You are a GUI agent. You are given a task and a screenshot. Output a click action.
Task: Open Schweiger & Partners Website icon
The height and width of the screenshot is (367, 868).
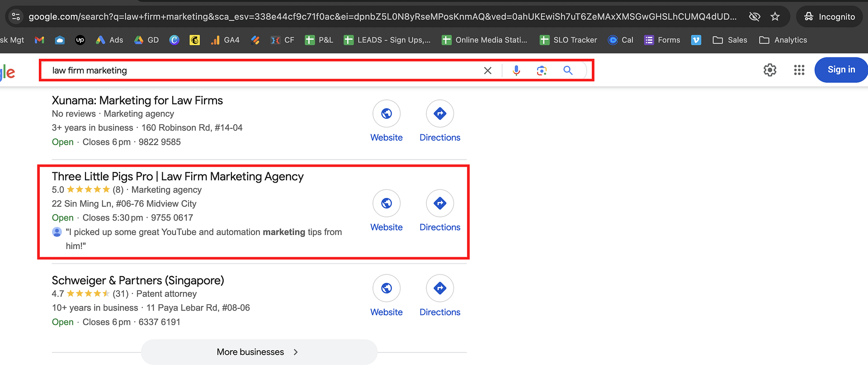pos(386,288)
